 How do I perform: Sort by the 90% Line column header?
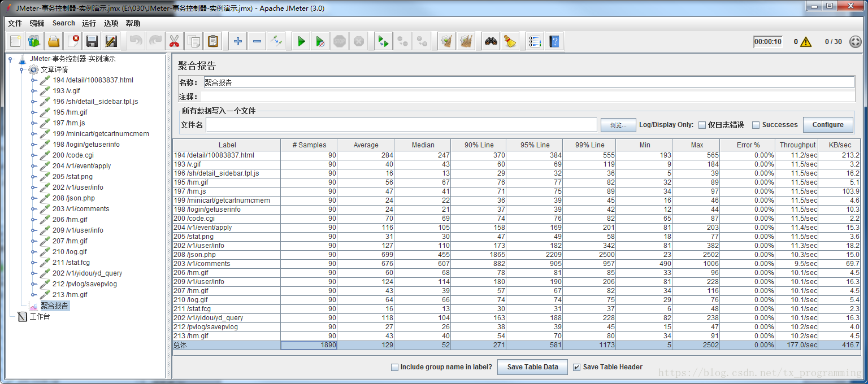tap(479, 145)
